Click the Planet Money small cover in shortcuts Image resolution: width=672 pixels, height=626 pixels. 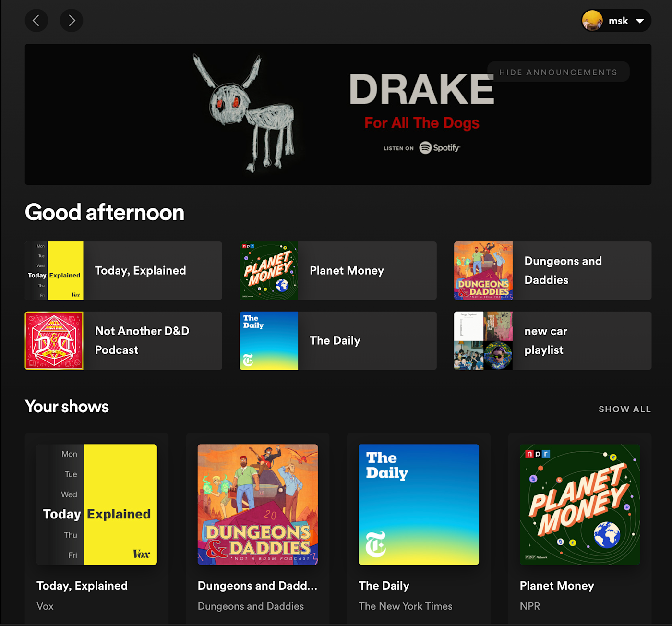pyautogui.click(x=269, y=271)
